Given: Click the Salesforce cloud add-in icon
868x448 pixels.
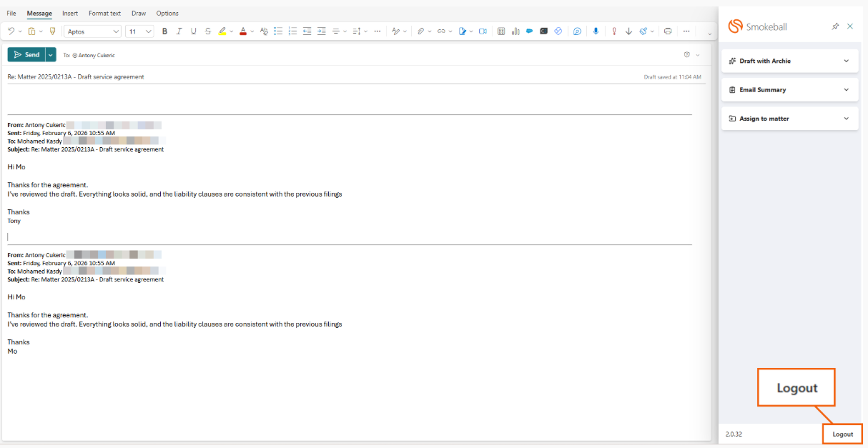Looking at the screenshot, I should (x=530, y=31).
